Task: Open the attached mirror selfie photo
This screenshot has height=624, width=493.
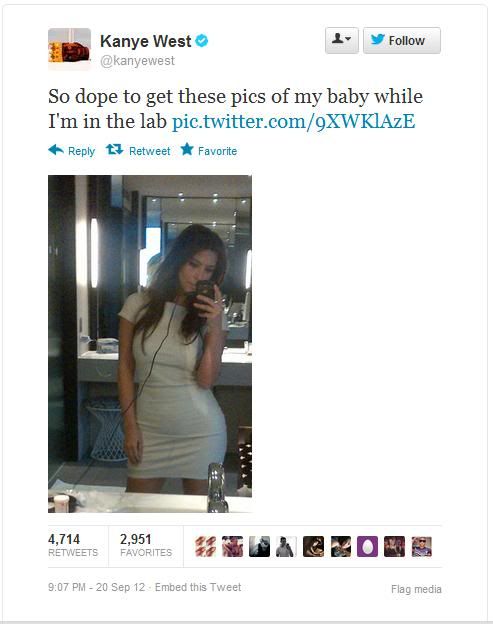Action: point(150,344)
